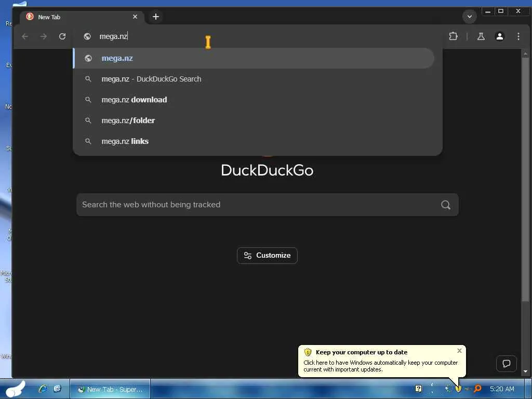Go back using the back arrow
Viewport: 532px width, 399px height.
[x=25, y=36]
